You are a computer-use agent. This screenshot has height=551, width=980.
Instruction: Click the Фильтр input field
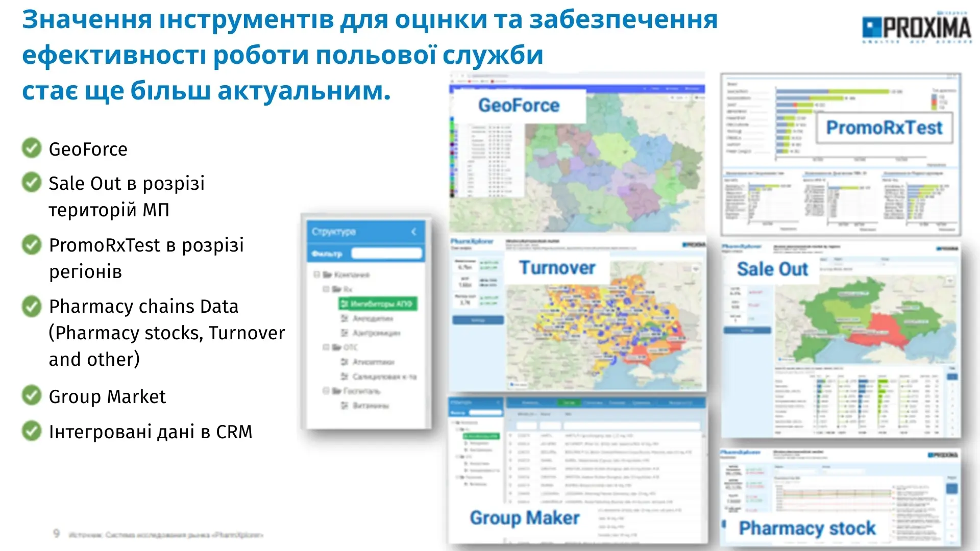(x=386, y=253)
